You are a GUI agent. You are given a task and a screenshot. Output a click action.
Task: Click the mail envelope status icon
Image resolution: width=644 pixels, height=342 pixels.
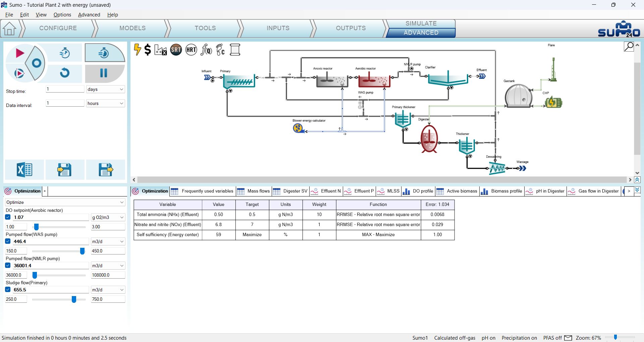(x=568, y=338)
